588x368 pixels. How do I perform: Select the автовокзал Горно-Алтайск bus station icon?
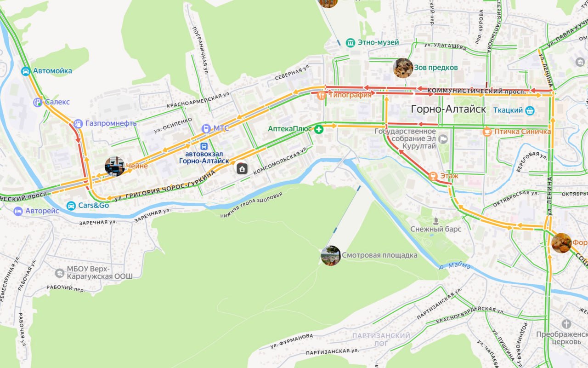point(204,146)
